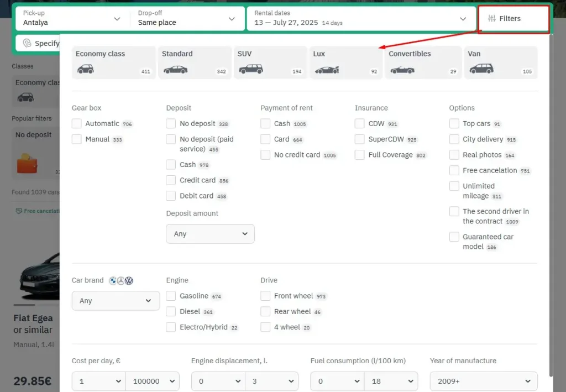Viewport: 566px width, 392px height.
Task: Tick the second driver in contract checkbox
Action: point(454,211)
